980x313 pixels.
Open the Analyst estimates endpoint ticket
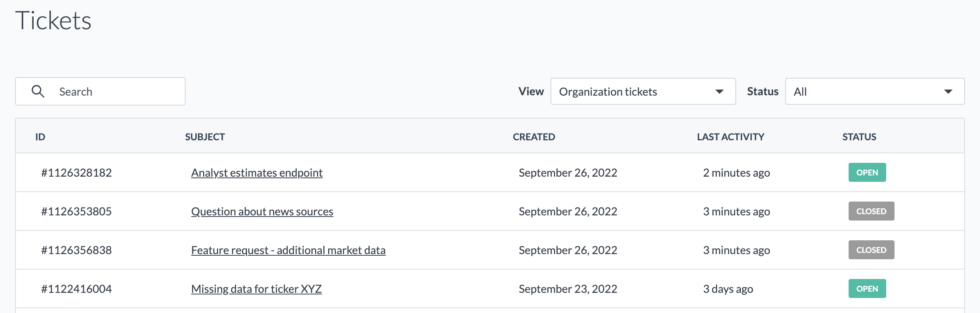tap(257, 173)
